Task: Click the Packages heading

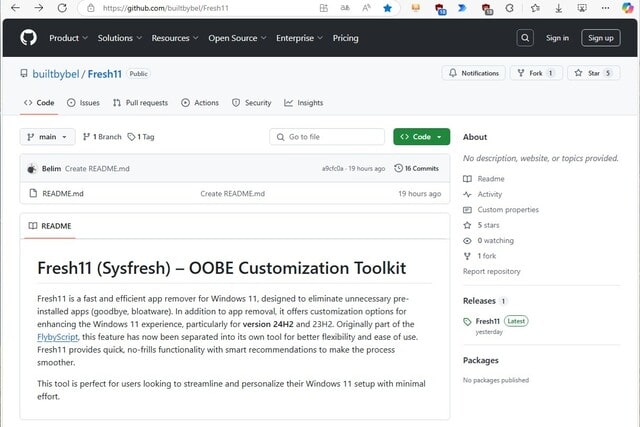Action: pyautogui.click(x=480, y=360)
